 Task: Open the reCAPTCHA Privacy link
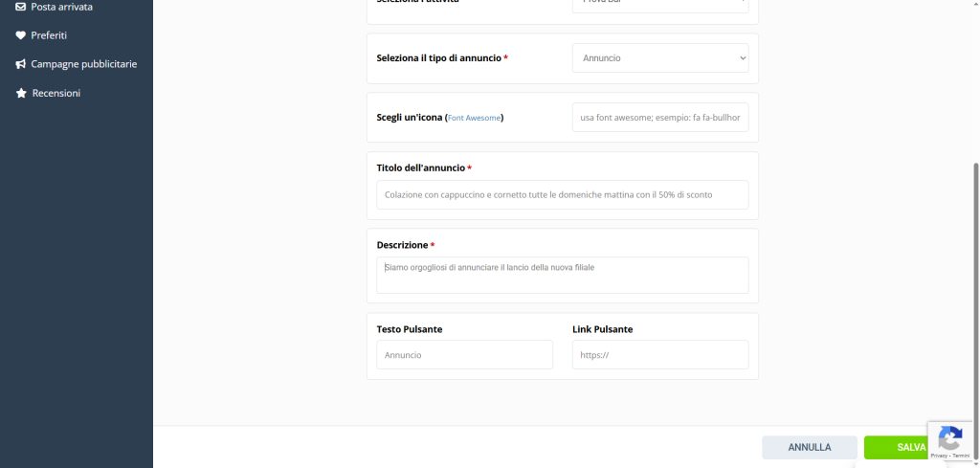[938, 456]
